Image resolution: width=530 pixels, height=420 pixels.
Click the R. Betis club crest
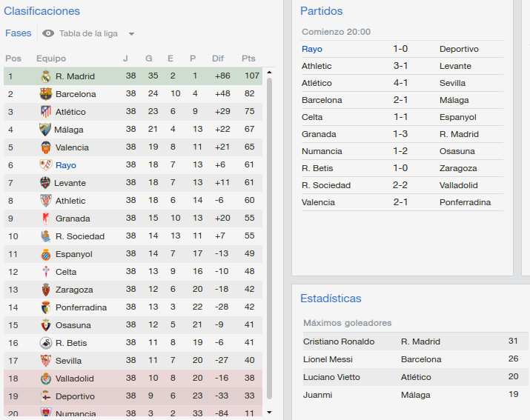pyautogui.click(x=46, y=343)
